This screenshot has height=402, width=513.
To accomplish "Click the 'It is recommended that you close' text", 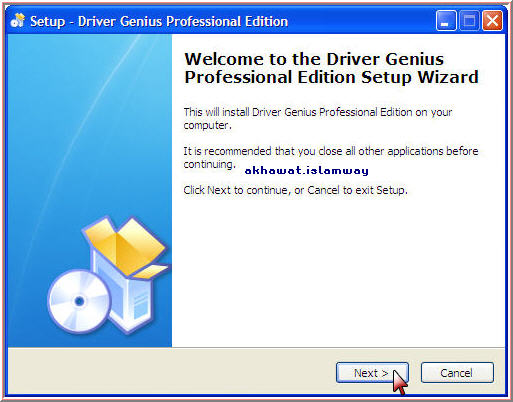I will 331,157.
